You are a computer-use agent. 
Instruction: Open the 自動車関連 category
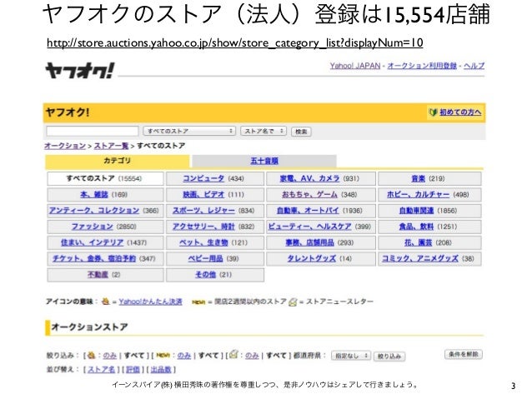(x=416, y=211)
